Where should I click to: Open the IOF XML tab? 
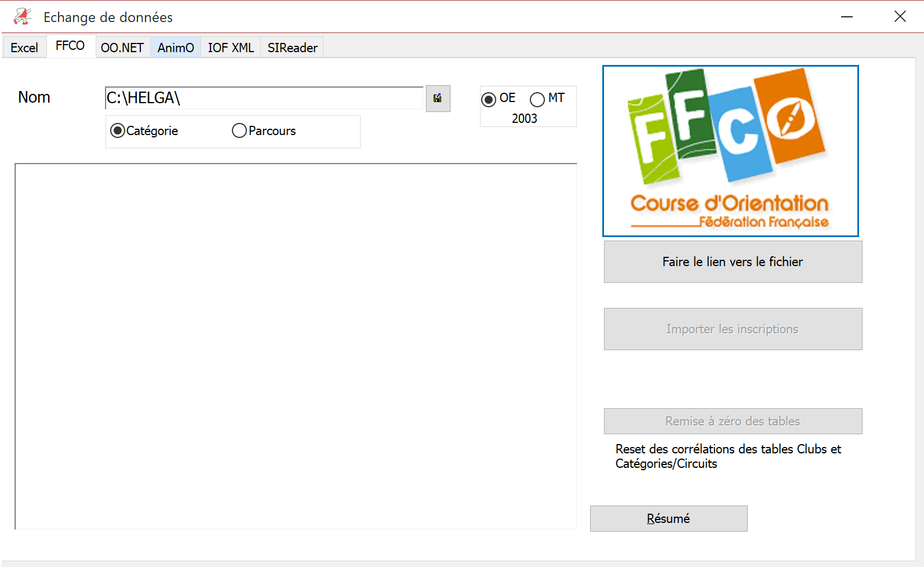coord(231,48)
